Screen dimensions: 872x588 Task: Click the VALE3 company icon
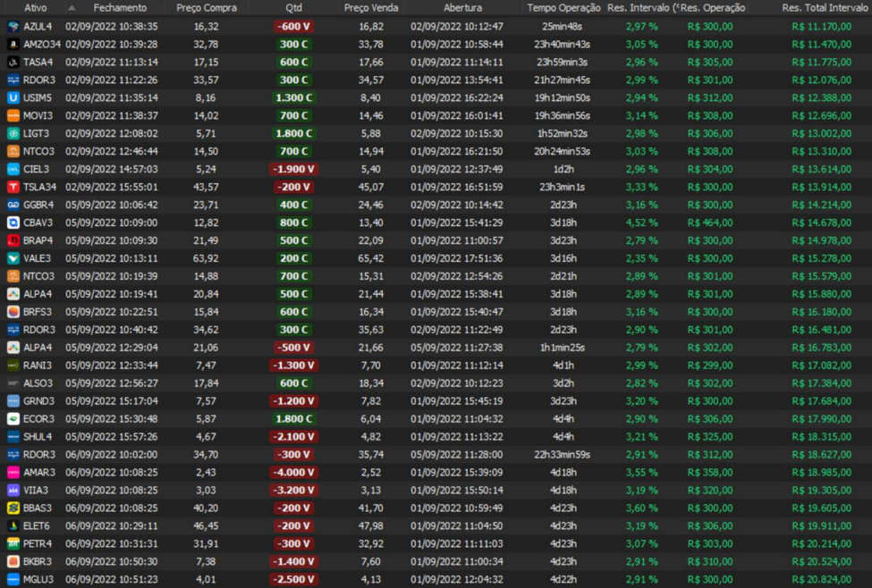[13, 258]
